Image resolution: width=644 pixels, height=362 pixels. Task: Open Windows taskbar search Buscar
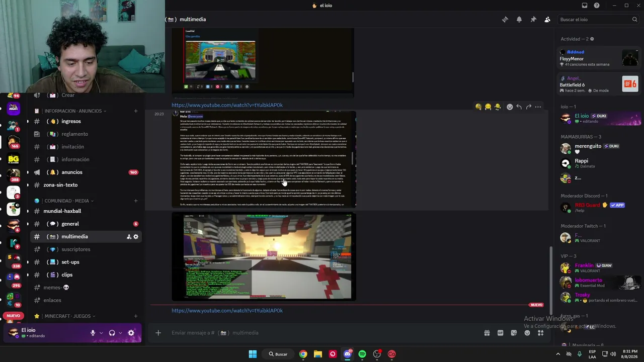click(x=278, y=354)
